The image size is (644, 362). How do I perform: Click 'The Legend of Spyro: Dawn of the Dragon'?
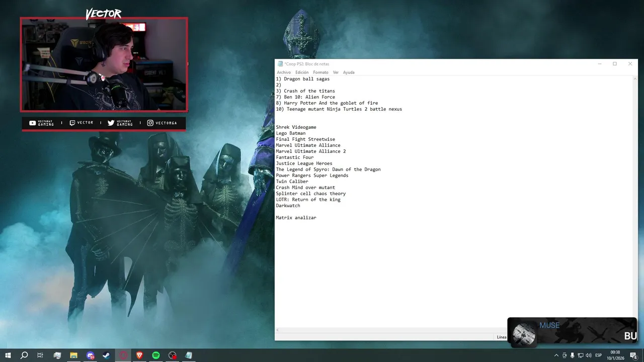[x=328, y=169]
